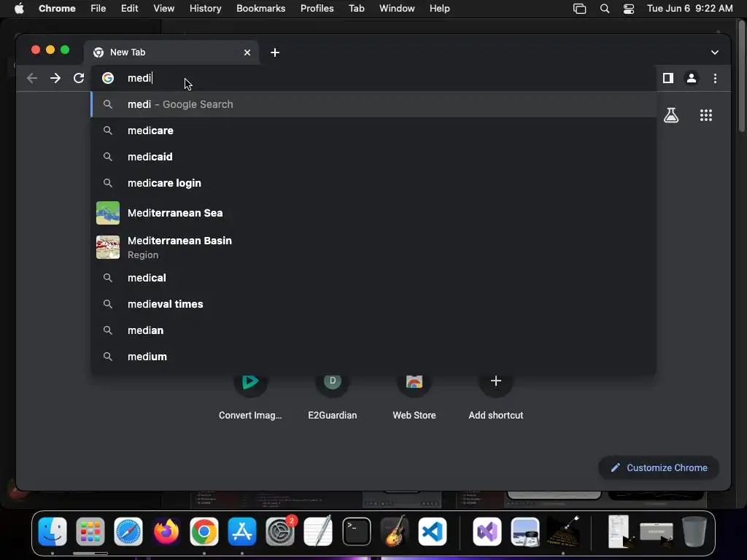Open TextEdit from the dock
This screenshot has height=560, width=747.
pyautogui.click(x=318, y=531)
